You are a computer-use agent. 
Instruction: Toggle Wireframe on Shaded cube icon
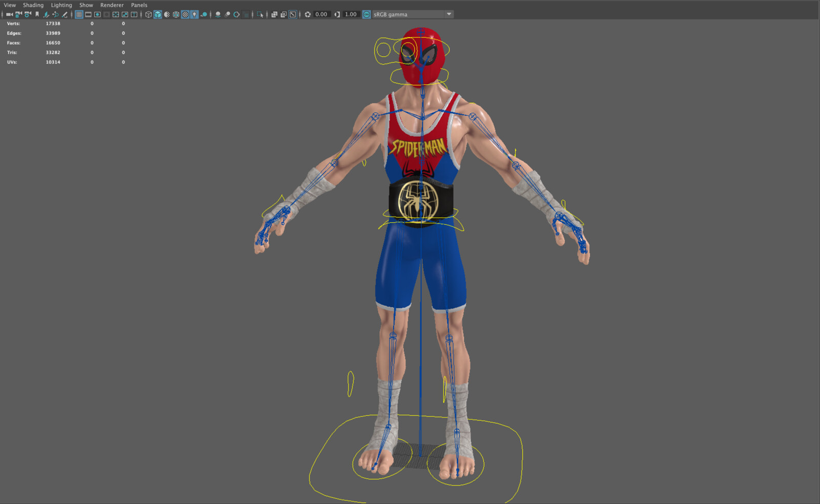click(x=176, y=14)
